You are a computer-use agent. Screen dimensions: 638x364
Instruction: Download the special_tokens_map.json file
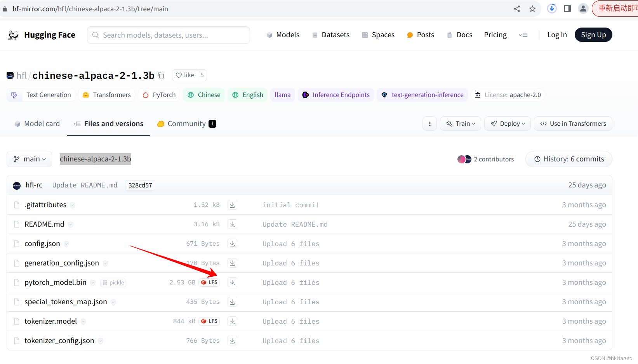232,302
